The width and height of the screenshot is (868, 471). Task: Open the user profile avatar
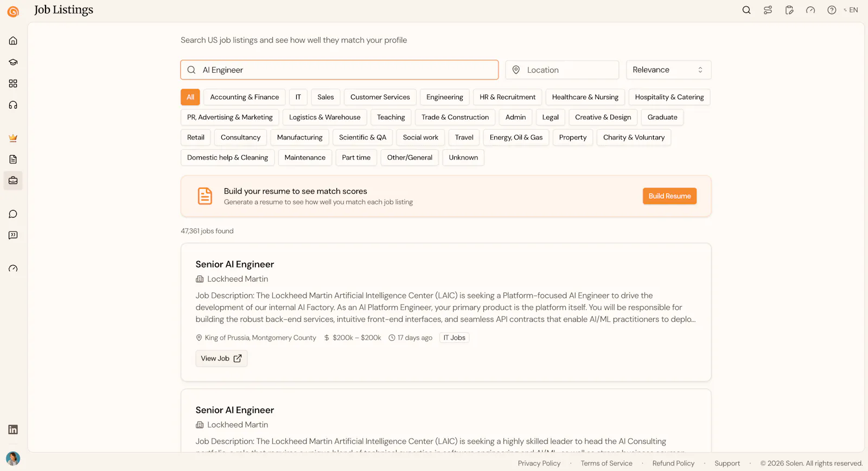(13, 459)
